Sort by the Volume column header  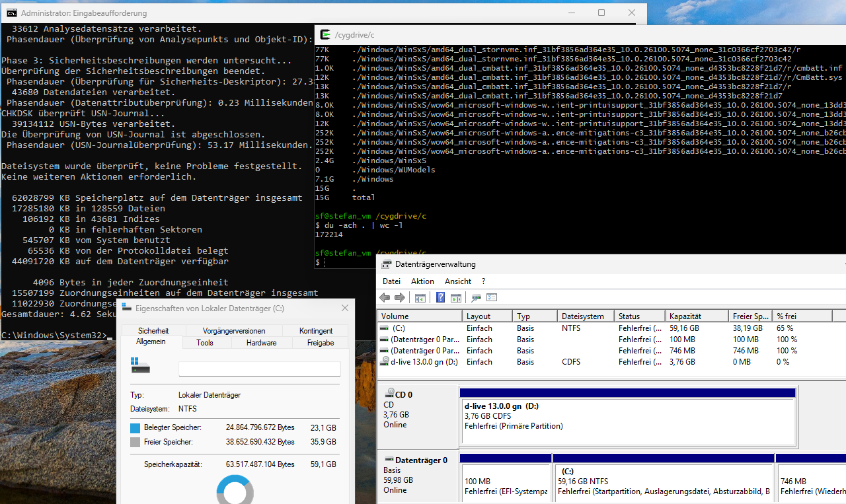click(419, 316)
